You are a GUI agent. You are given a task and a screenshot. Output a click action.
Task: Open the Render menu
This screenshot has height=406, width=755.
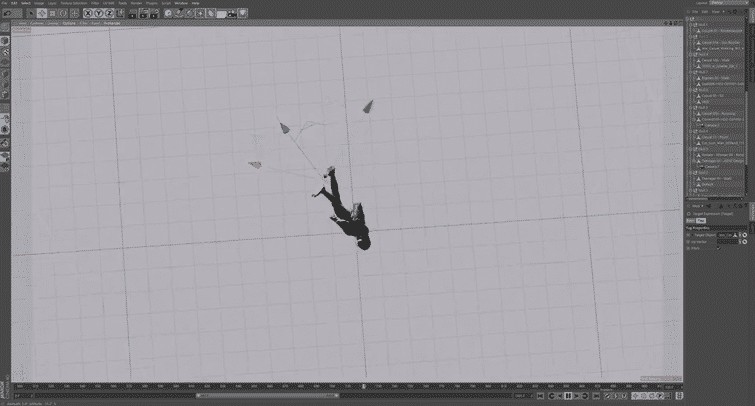pyautogui.click(x=136, y=3)
